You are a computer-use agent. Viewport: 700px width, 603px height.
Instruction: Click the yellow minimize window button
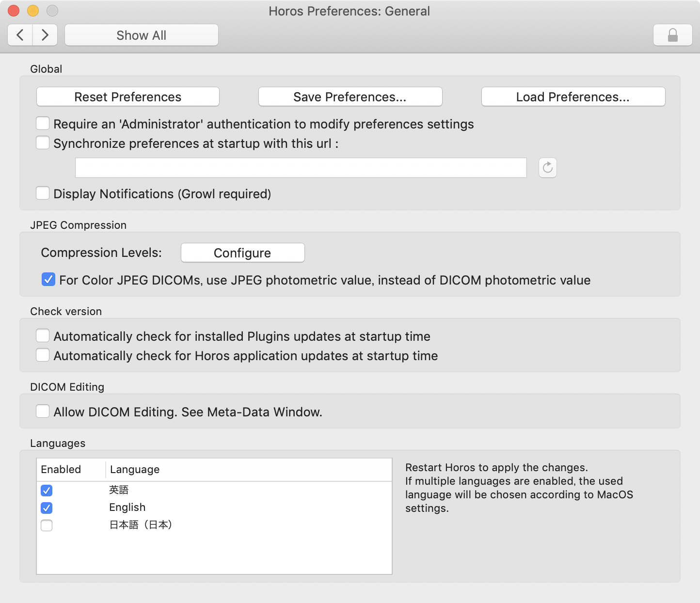click(33, 11)
